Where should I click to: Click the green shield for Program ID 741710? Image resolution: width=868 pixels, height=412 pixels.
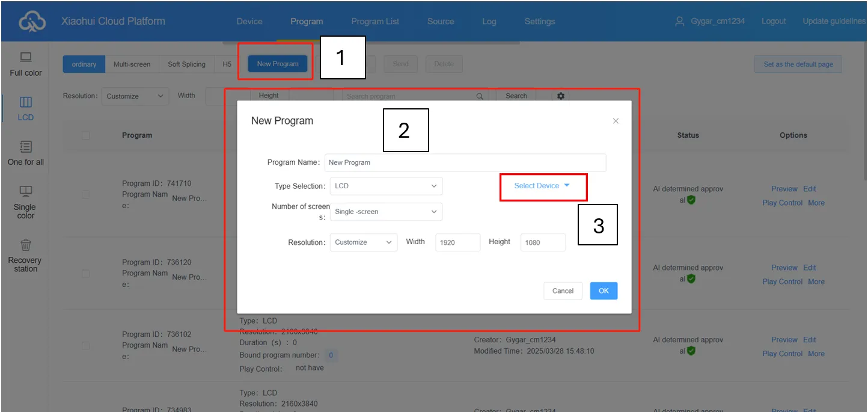point(691,200)
